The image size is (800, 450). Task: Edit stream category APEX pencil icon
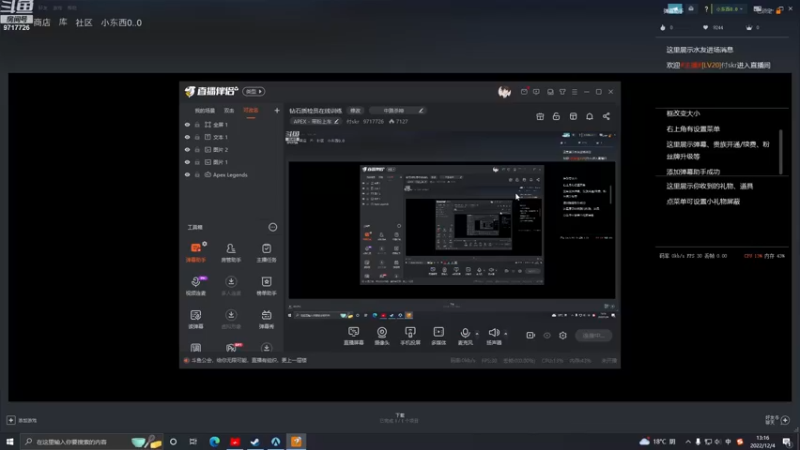[x=336, y=121]
